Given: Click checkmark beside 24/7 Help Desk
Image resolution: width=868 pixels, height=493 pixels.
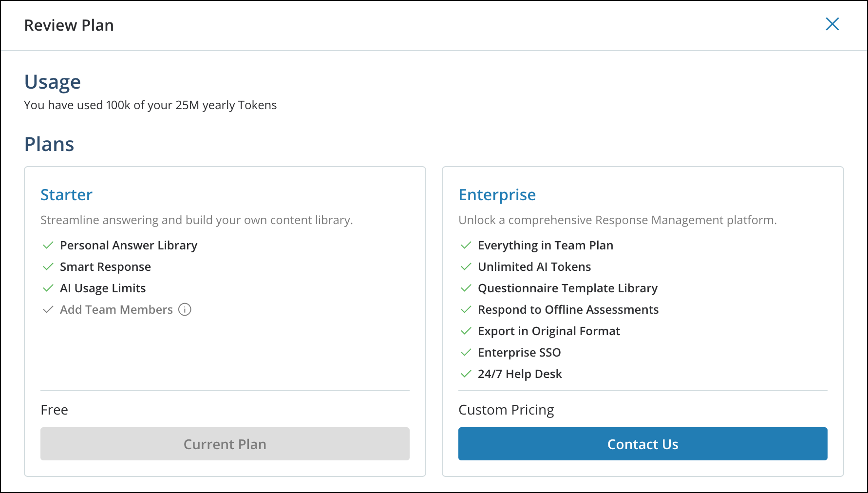Looking at the screenshot, I should [466, 374].
